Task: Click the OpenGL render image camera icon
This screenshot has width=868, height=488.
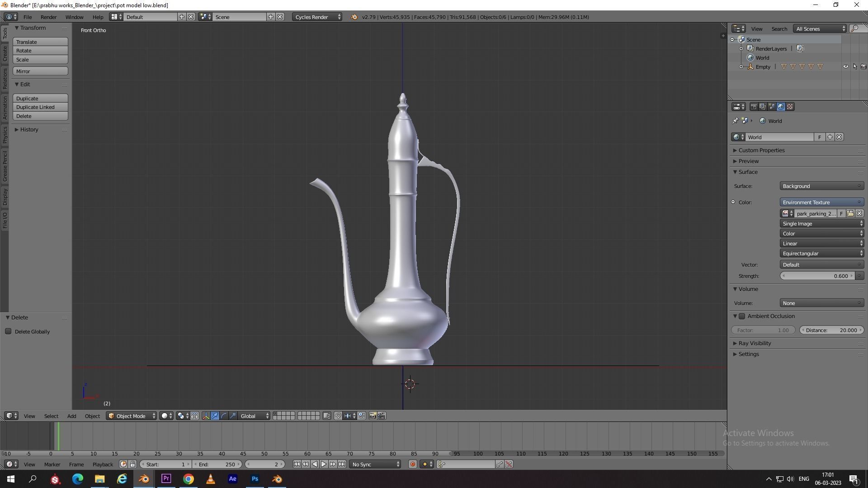Action: coord(373,416)
